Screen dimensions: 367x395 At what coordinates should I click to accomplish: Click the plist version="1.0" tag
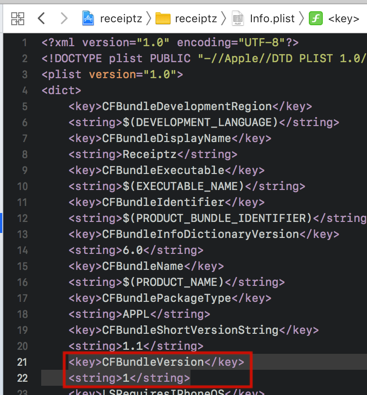(112, 74)
